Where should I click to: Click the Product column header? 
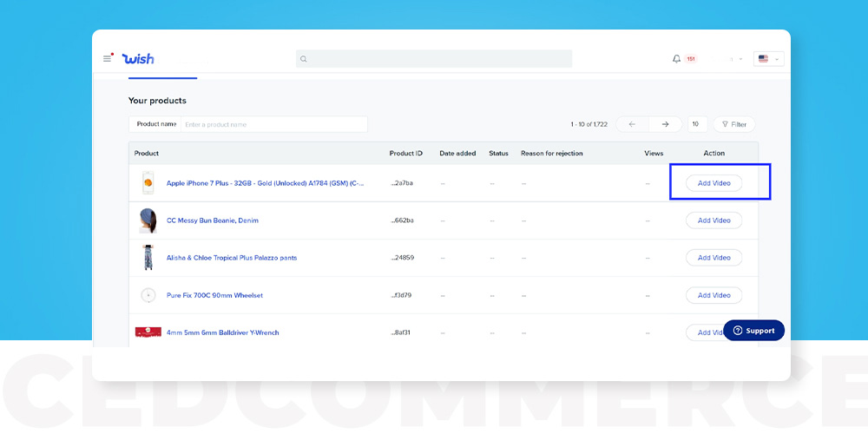tap(146, 154)
